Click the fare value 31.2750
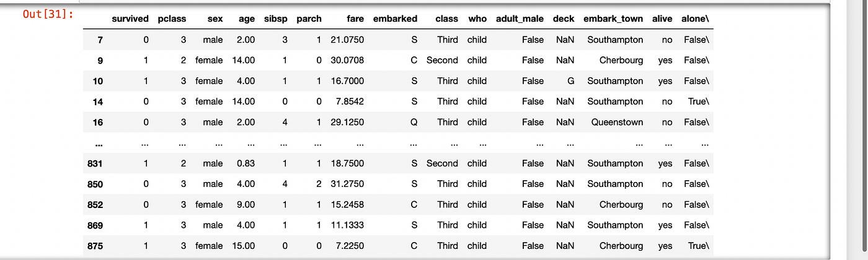868x260 pixels. click(x=347, y=184)
